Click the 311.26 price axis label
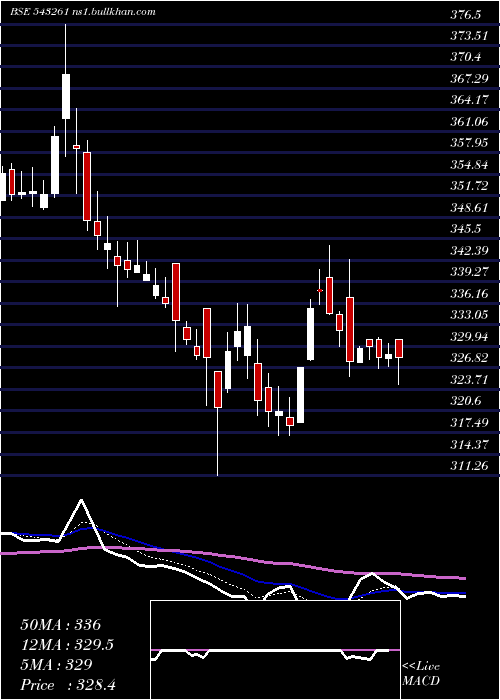Image resolution: width=500 pixels, height=700 pixels. (x=469, y=466)
